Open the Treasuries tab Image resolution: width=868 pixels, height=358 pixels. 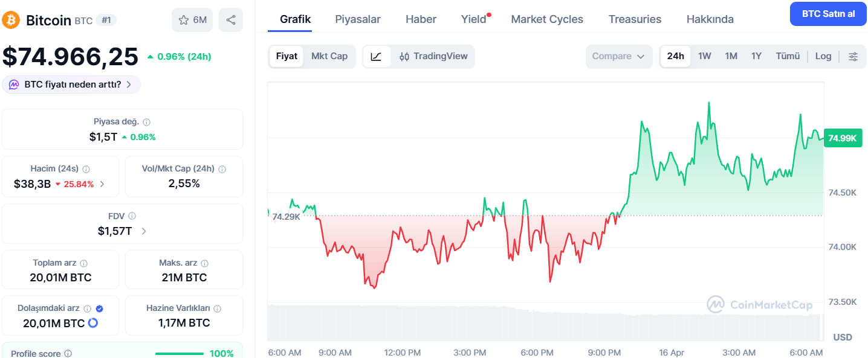pos(635,19)
